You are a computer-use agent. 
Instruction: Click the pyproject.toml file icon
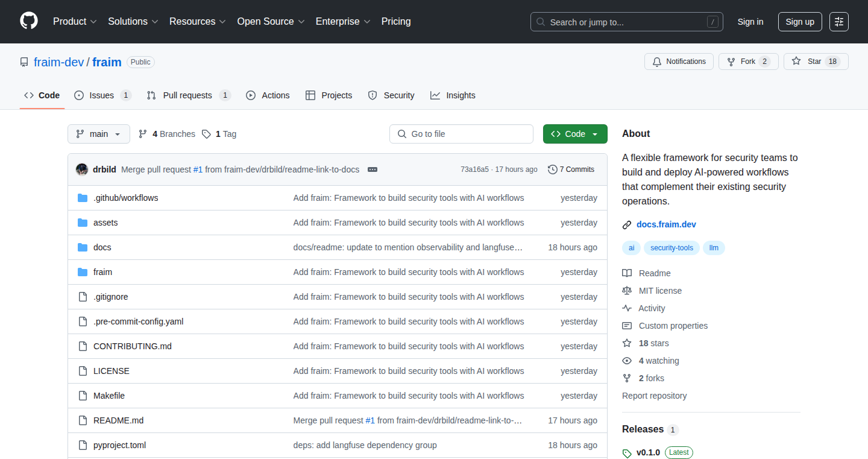[83, 445]
